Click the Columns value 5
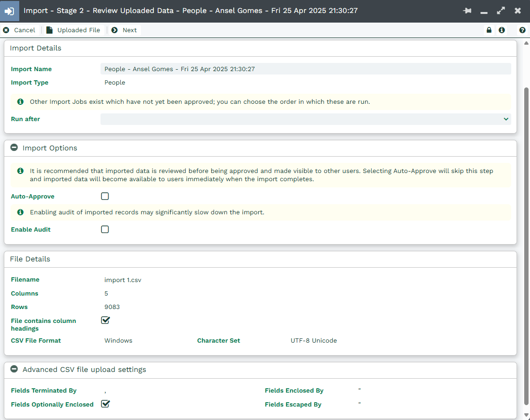530x420 pixels. [x=106, y=294]
